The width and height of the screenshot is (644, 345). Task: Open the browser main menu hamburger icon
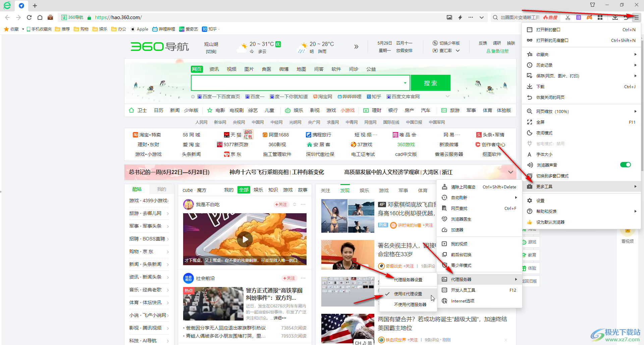coord(636,17)
